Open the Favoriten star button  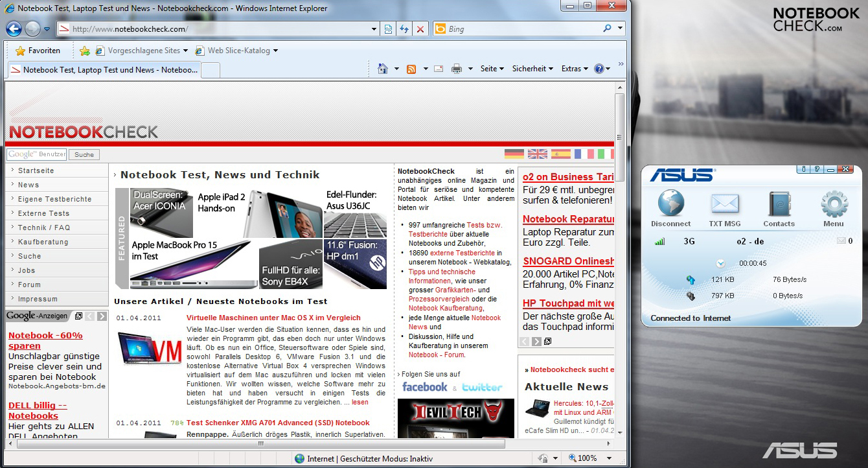[x=38, y=51]
